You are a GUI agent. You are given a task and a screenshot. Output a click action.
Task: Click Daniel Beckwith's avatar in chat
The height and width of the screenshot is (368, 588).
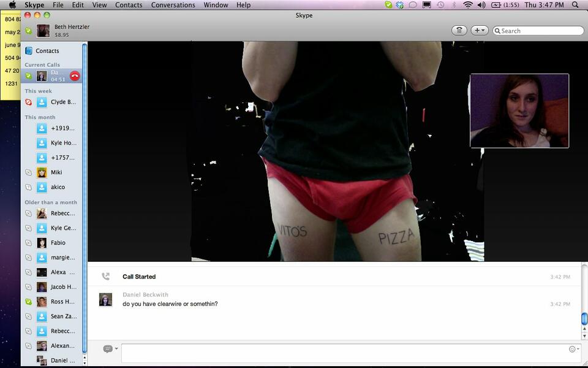105,300
